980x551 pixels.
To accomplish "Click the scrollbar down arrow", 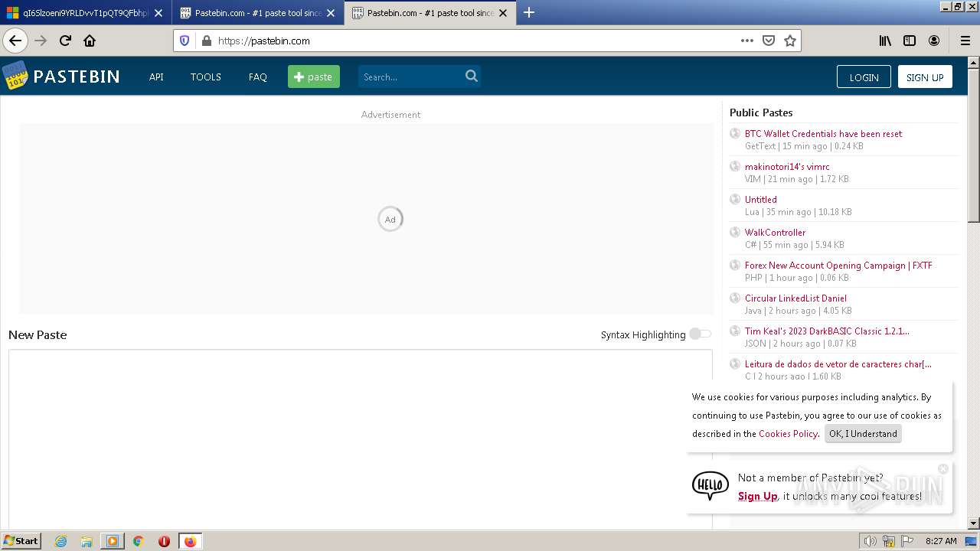I will pyautogui.click(x=974, y=523).
